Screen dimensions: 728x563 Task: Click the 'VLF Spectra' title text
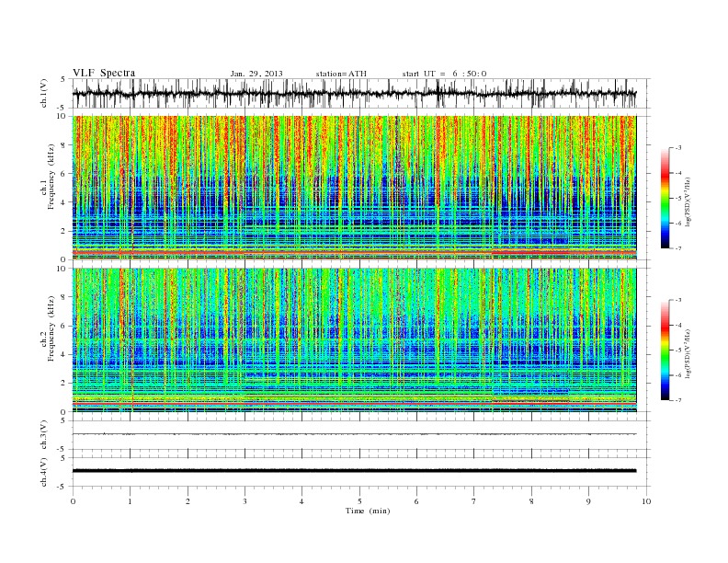104,73
